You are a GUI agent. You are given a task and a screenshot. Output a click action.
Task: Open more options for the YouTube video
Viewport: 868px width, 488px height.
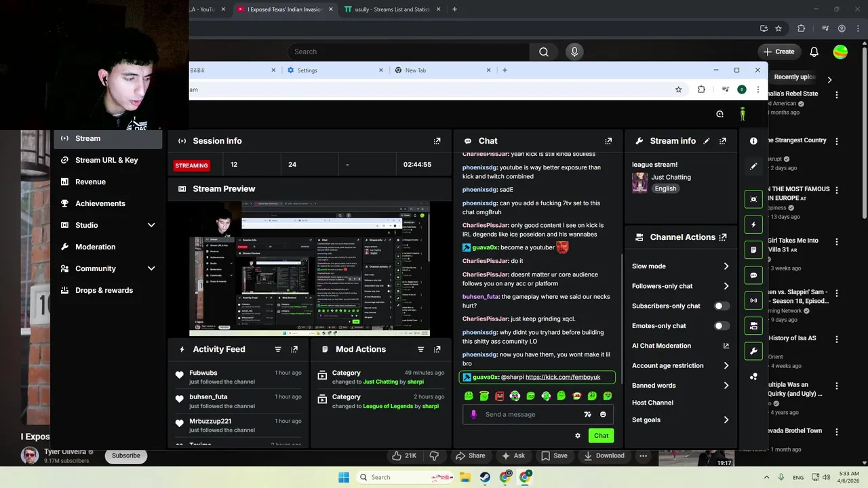tap(643, 455)
